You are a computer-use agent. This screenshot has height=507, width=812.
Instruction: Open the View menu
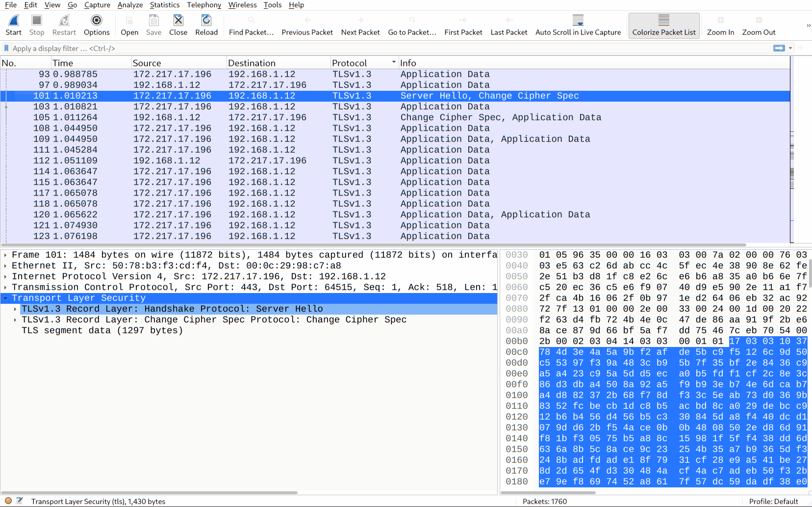52,5
